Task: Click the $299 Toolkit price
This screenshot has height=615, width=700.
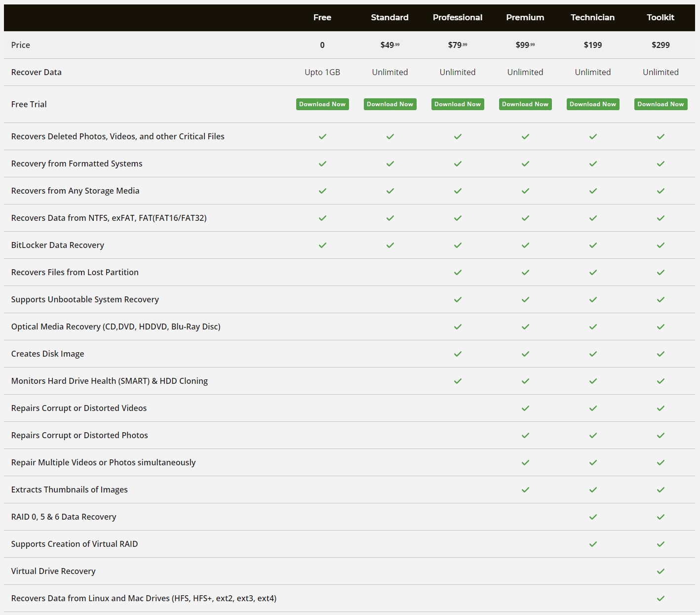Action: click(661, 45)
